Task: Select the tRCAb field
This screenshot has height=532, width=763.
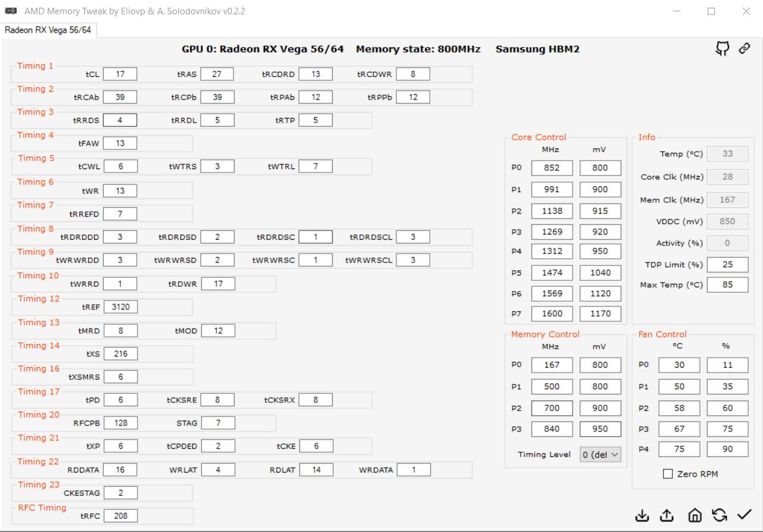Action: [x=120, y=97]
